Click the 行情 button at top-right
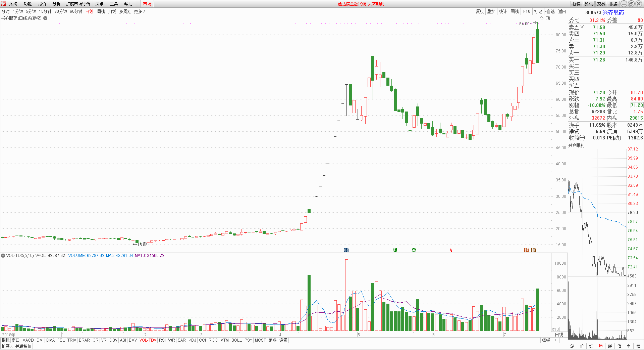This screenshot has width=644, height=350. click(577, 4)
